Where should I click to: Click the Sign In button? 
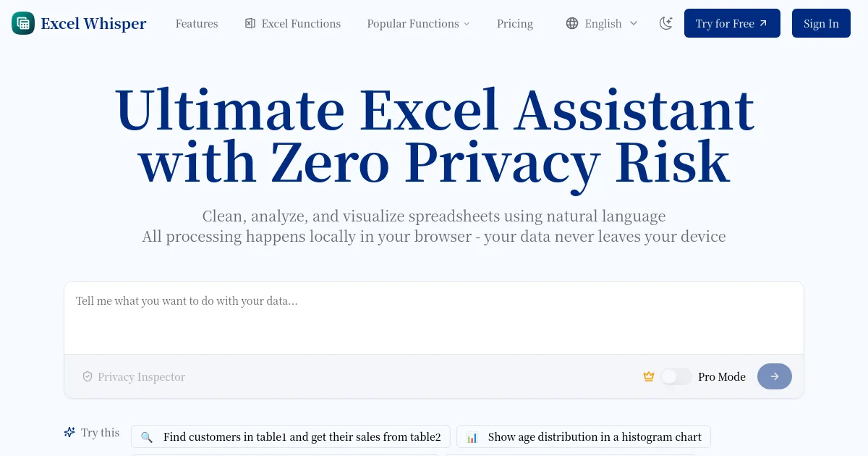821,22
